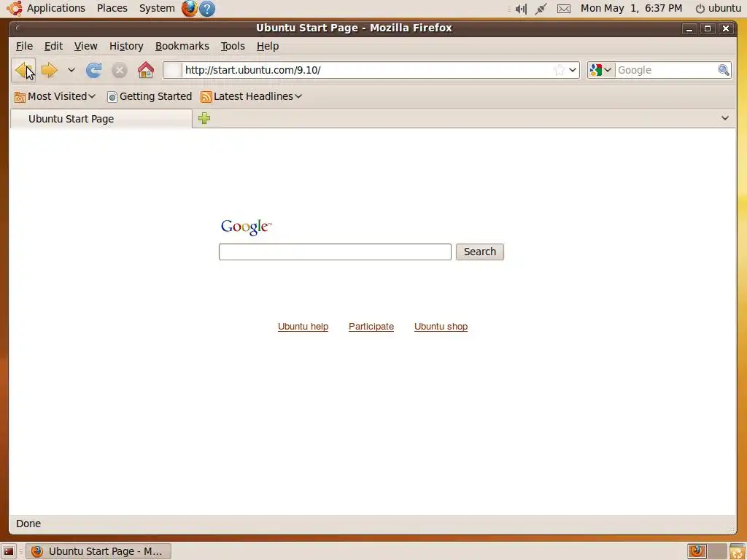Viewport: 747px width, 560px height.
Task: Open a new tab with the plus icon
Action: (x=204, y=118)
